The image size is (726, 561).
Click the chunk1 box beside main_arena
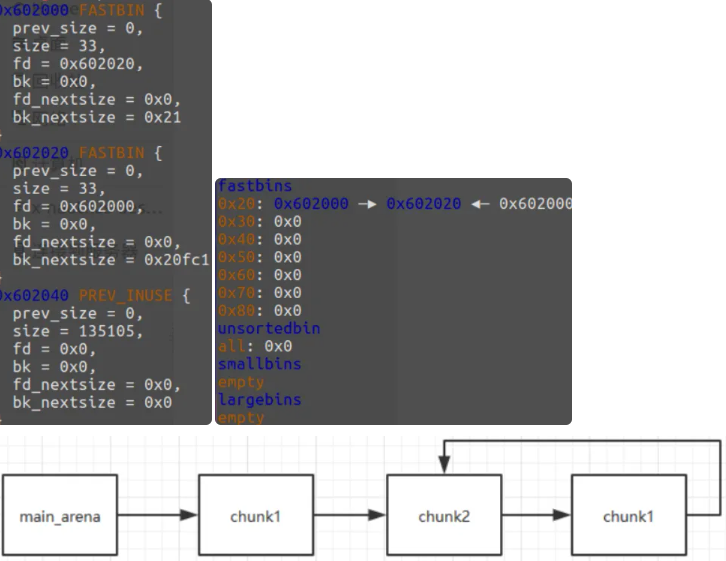pos(257,516)
